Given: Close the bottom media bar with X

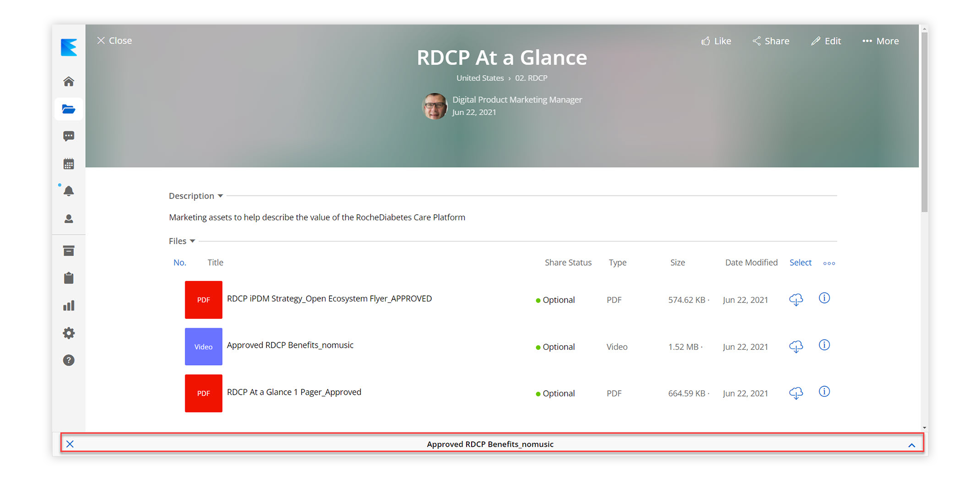Looking at the screenshot, I should pyautogui.click(x=70, y=444).
